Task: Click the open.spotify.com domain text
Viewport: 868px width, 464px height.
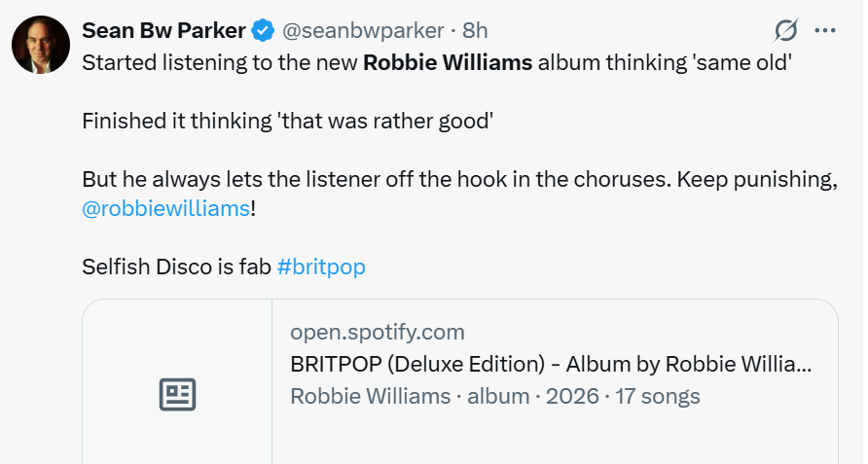Action: (378, 332)
